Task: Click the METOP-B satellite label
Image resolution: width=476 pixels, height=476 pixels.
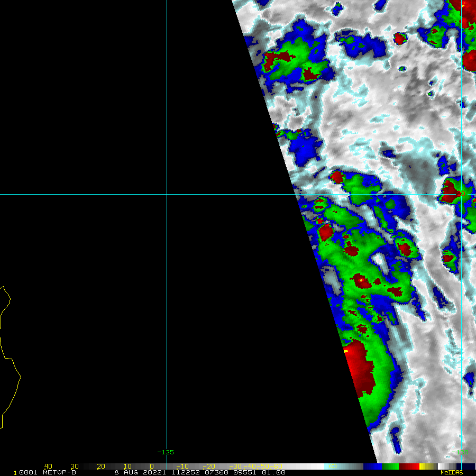Action: 58,472
